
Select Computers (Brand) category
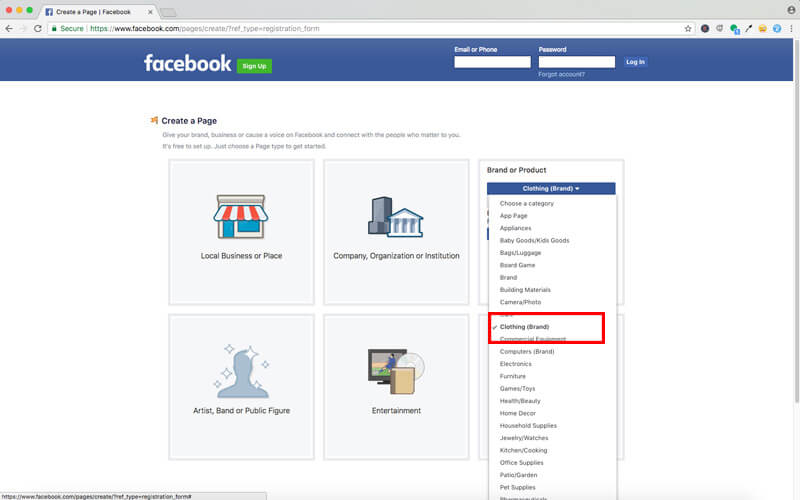(527, 352)
